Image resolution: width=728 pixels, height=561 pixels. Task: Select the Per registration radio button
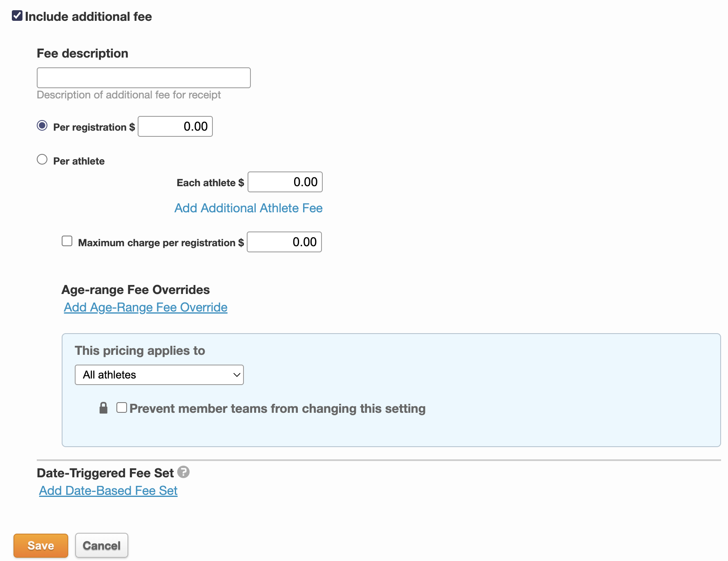coord(42,126)
